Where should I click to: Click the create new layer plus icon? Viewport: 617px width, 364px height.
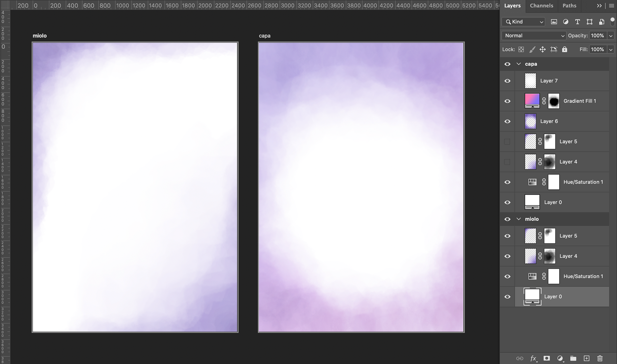(586, 358)
